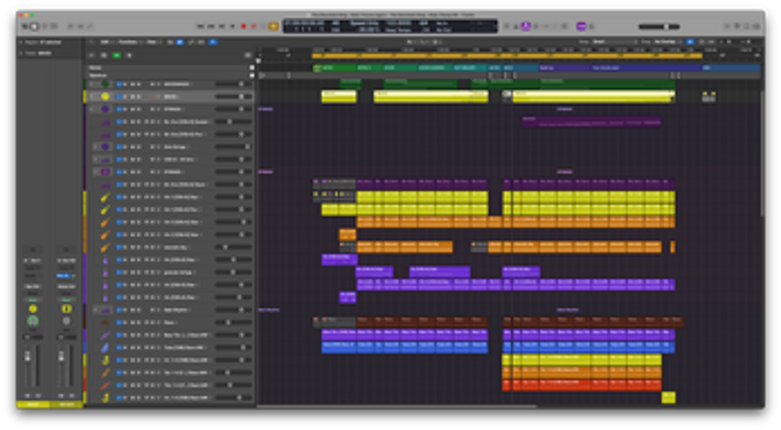This screenshot has width=781, height=430.
Task: Click the yellow name label under left channel strip
Action: tap(33, 404)
